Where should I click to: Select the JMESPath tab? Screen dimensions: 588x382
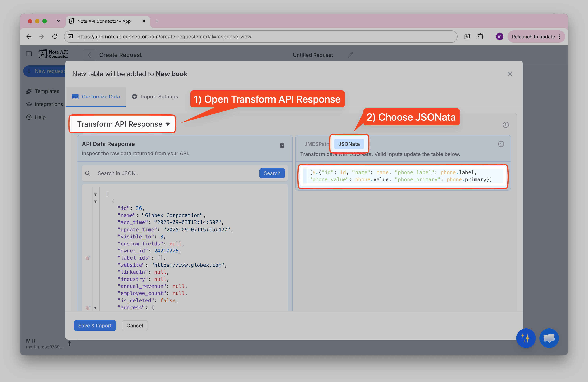[316, 144]
